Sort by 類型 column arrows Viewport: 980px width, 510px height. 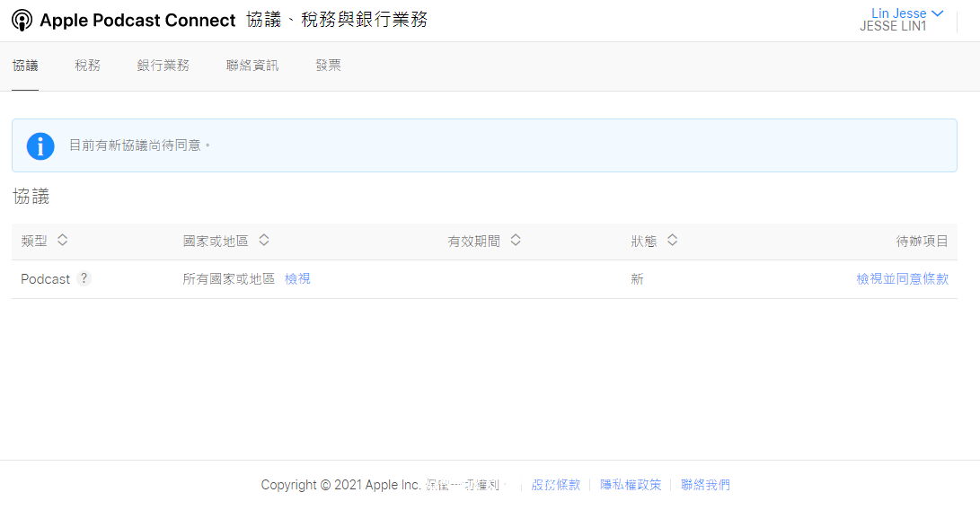[x=63, y=240]
